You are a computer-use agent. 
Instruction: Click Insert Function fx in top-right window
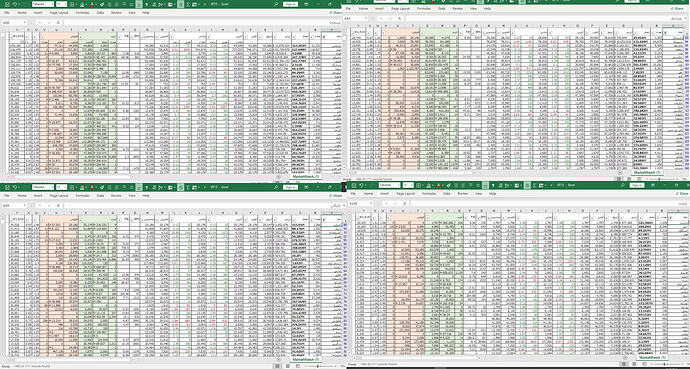coord(399,18)
